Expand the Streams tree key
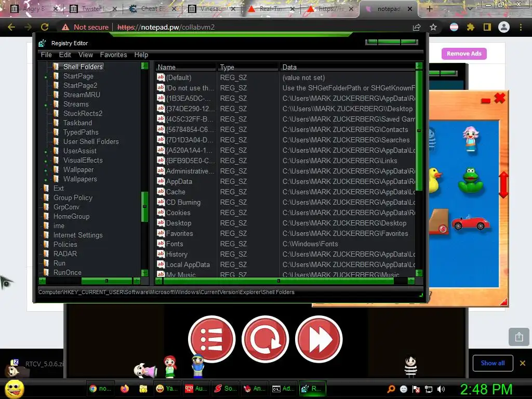The width and height of the screenshot is (532, 399). 46,105
